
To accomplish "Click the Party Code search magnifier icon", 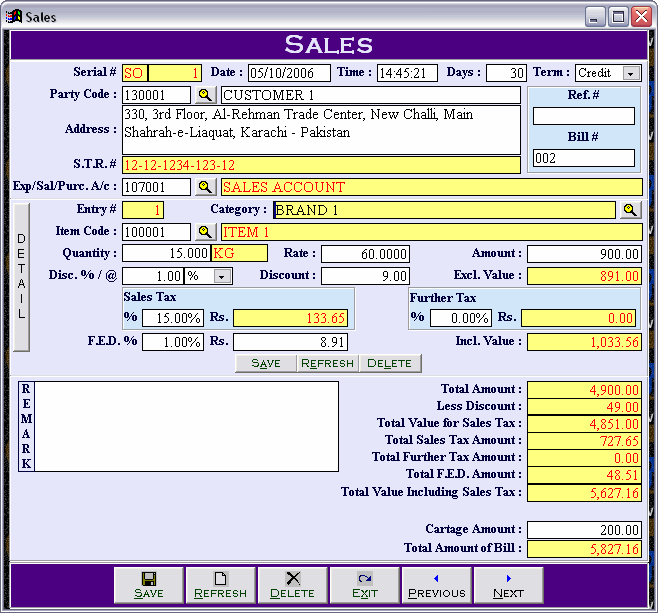I will pyautogui.click(x=205, y=95).
